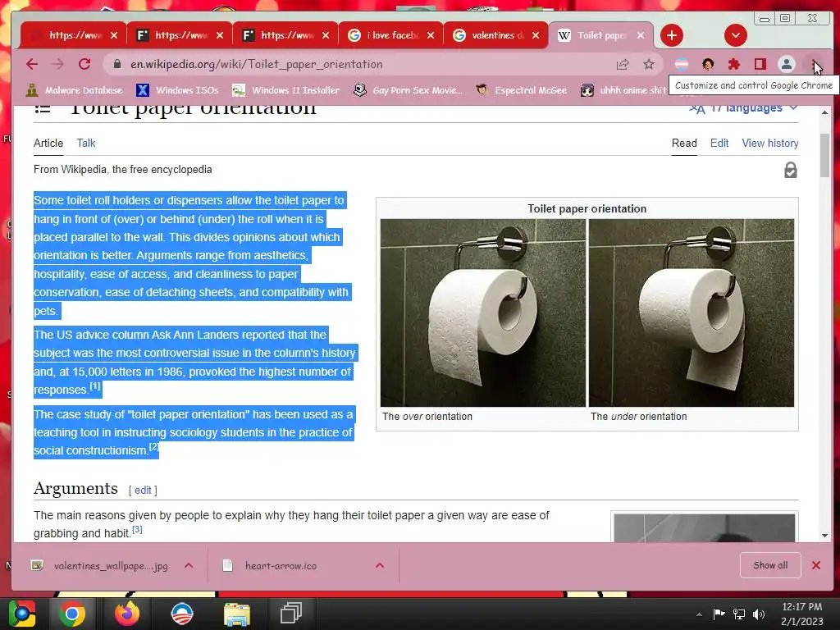Image resolution: width=840 pixels, height=630 pixels.
Task: Open the over orientation toilet paper image
Action: point(482,313)
